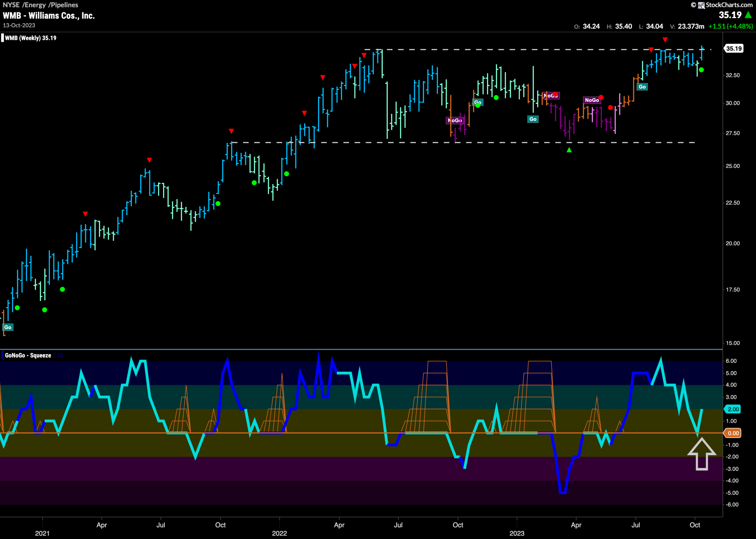
Task: Click the 2023 year marker on the time axis
Action: point(517,533)
